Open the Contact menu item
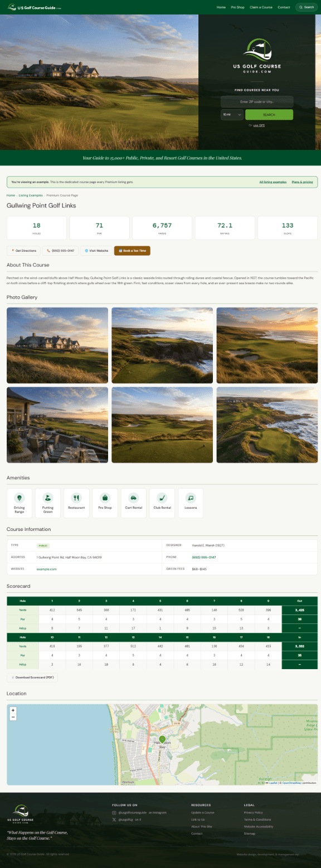 click(284, 7)
